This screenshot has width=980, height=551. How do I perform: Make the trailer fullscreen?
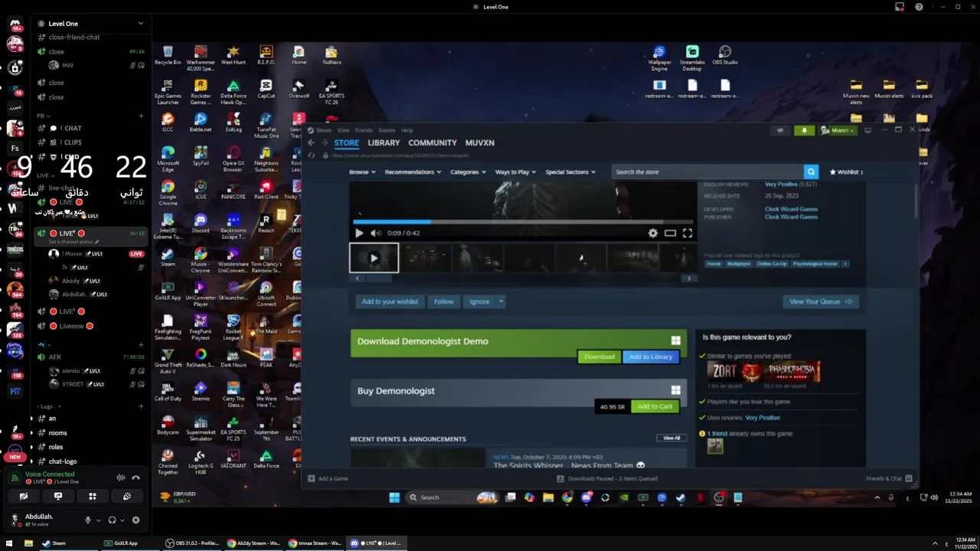pyautogui.click(x=688, y=233)
